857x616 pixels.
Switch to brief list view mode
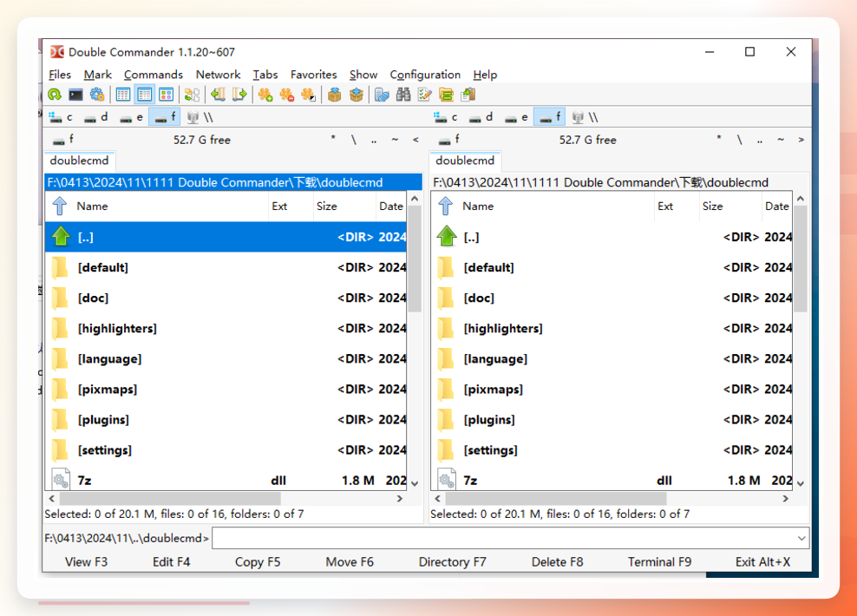click(x=123, y=95)
